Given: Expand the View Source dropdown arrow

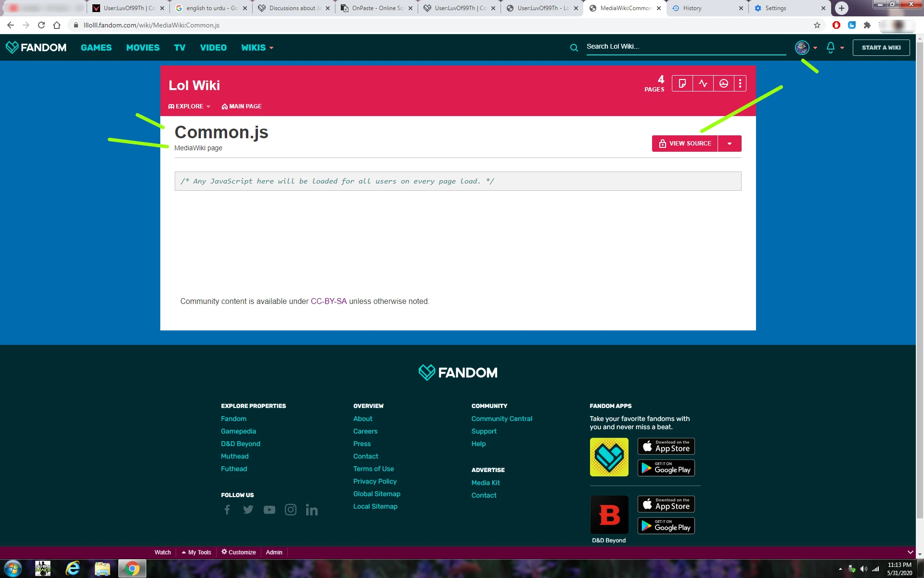Looking at the screenshot, I should [730, 144].
